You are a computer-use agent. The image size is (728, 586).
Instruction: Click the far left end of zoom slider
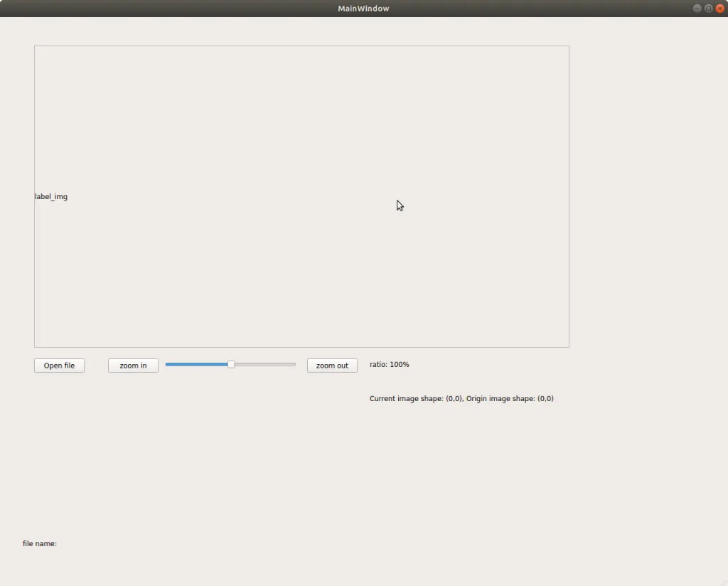167,364
